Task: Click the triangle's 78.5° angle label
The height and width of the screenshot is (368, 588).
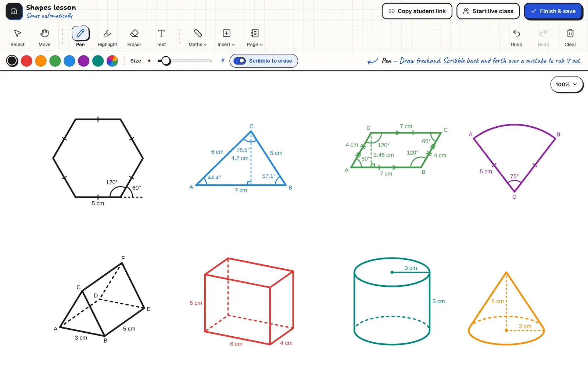Action: (243, 150)
